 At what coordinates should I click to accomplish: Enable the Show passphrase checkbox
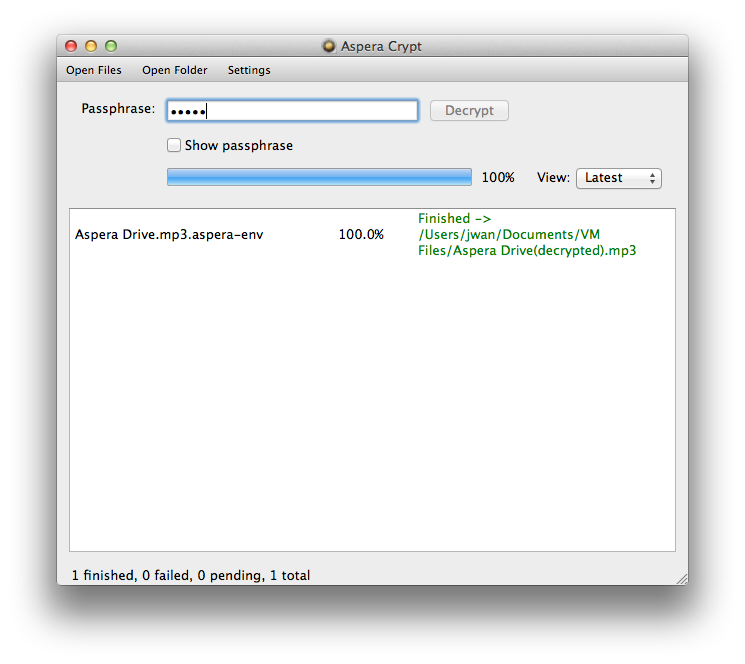(174, 145)
